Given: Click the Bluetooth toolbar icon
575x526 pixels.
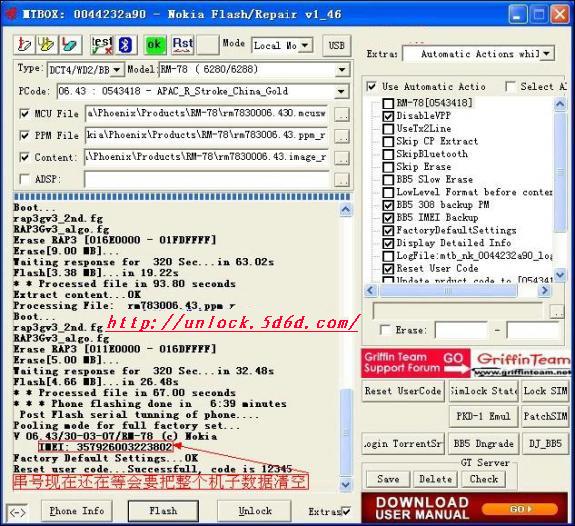Looking at the screenshot, I should pos(126,45).
